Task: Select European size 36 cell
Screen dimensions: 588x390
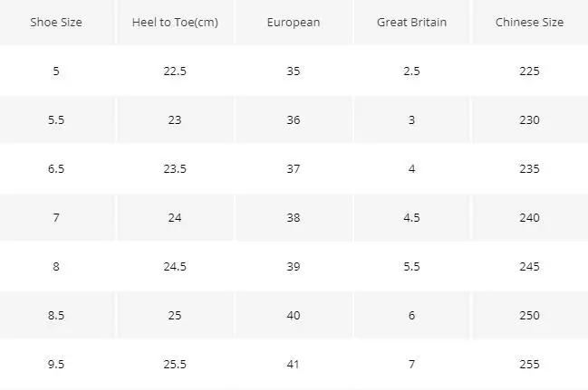Action: 294,119
